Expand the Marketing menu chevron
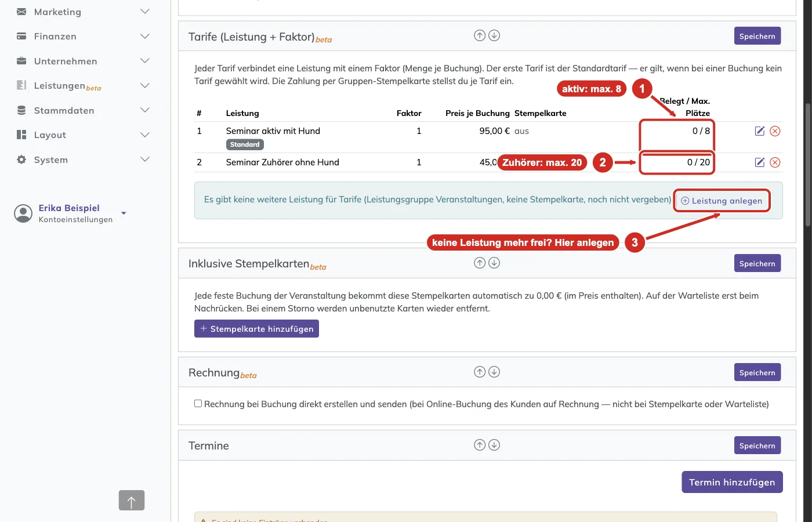This screenshot has width=812, height=522. (x=145, y=12)
